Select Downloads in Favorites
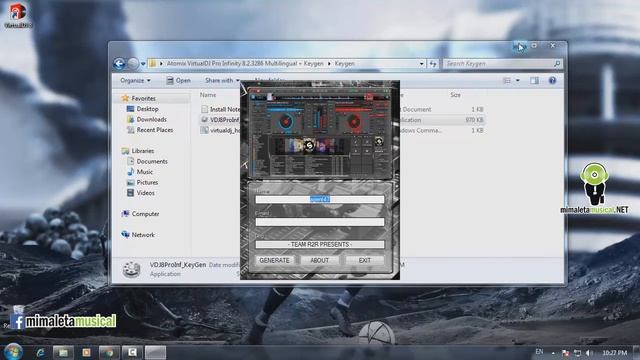640x360 pixels. click(151, 119)
